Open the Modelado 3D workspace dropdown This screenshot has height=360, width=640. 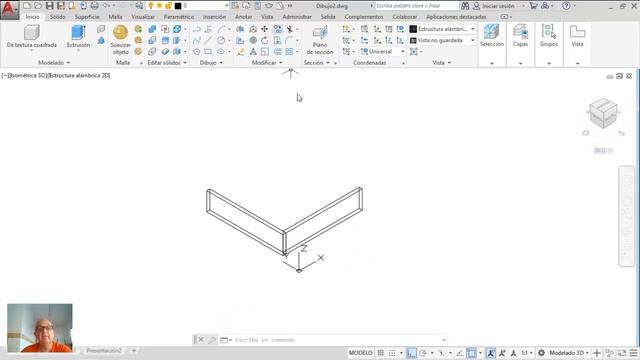tap(569, 353)
